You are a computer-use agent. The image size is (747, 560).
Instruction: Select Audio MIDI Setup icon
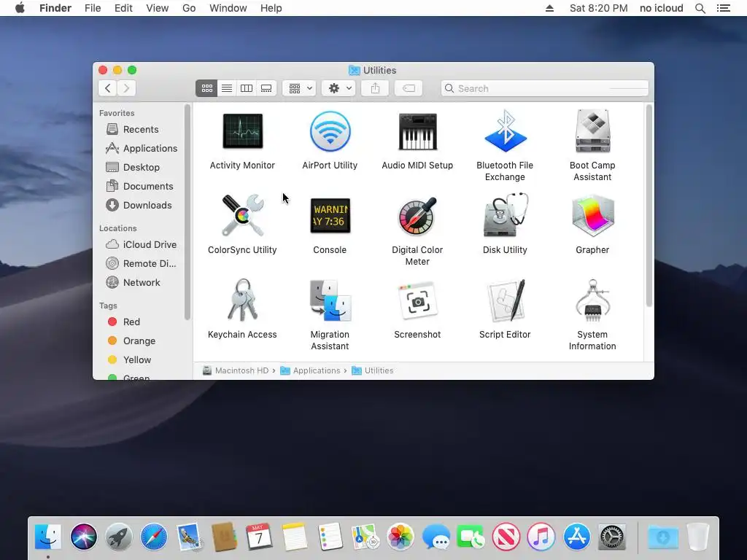pos(417,132)
